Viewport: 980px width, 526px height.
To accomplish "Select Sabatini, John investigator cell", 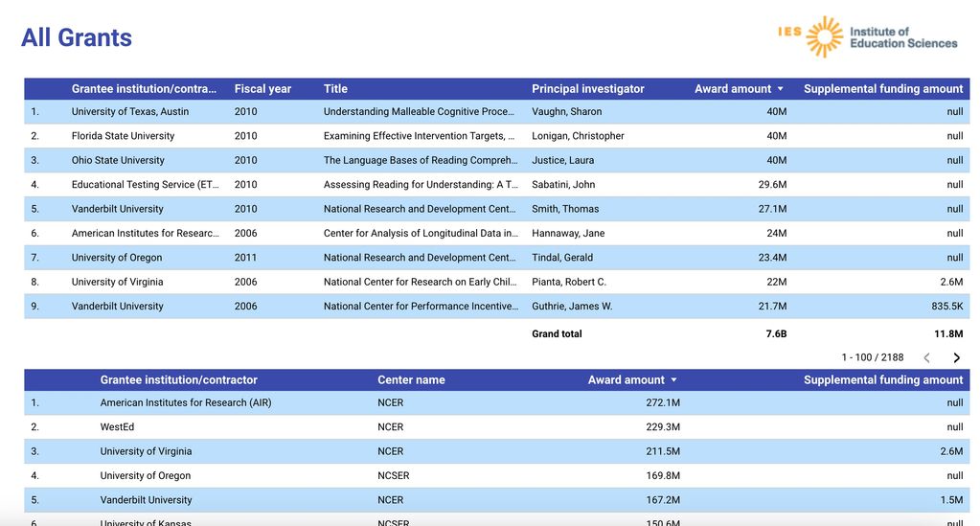I will point(563,185).
